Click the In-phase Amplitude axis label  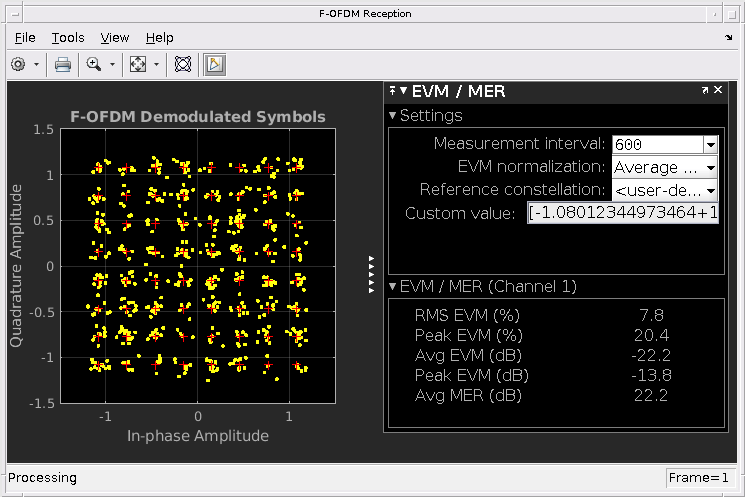point(198,436)
